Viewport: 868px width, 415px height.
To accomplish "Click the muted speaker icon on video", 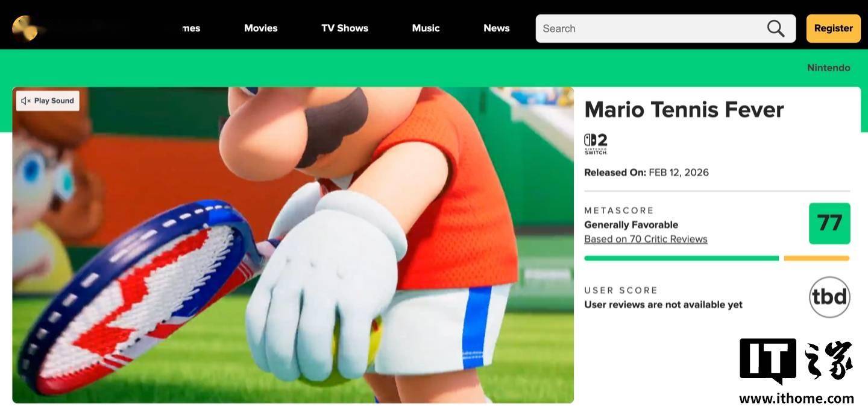I will (x=26, y=101).
